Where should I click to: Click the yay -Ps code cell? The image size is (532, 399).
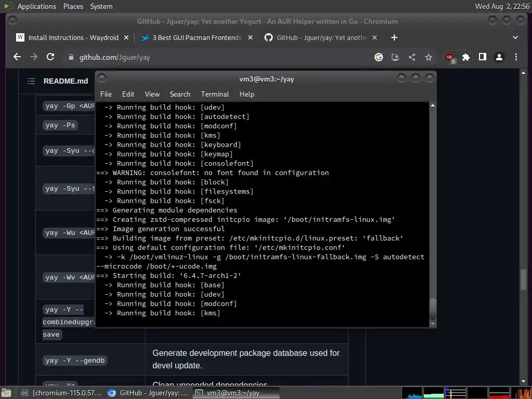[60, 125]
